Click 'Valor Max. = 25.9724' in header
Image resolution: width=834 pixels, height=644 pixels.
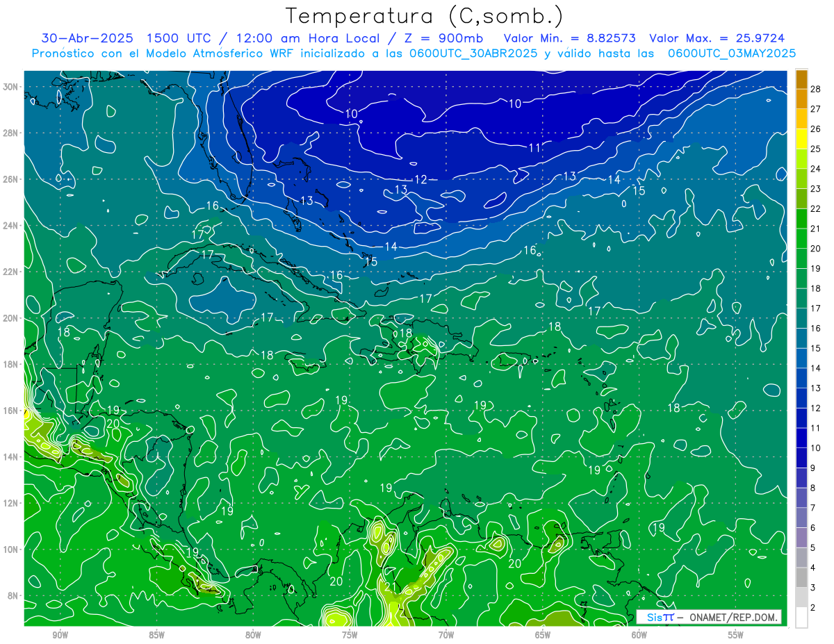tap(717, 38)
